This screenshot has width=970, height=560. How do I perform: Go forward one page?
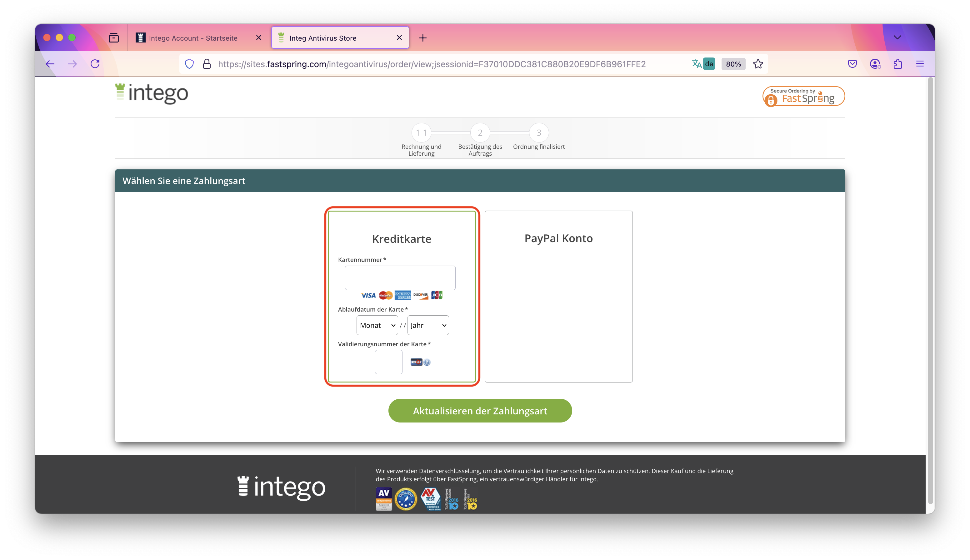point(72,64)
